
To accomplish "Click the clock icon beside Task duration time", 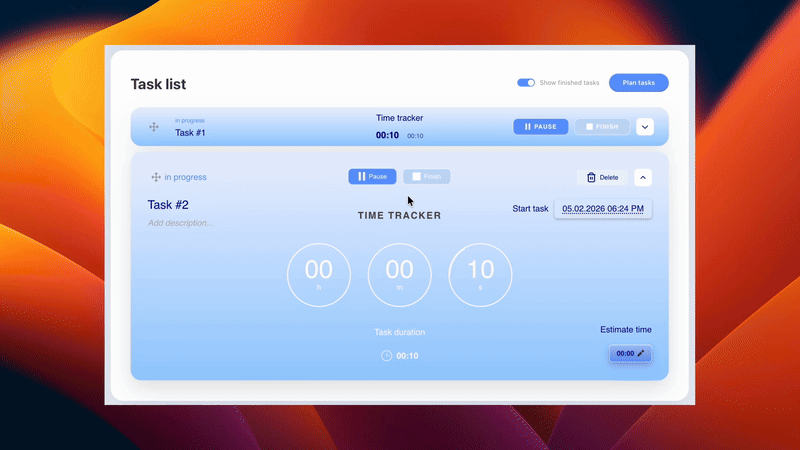I will tap(386, 356).
